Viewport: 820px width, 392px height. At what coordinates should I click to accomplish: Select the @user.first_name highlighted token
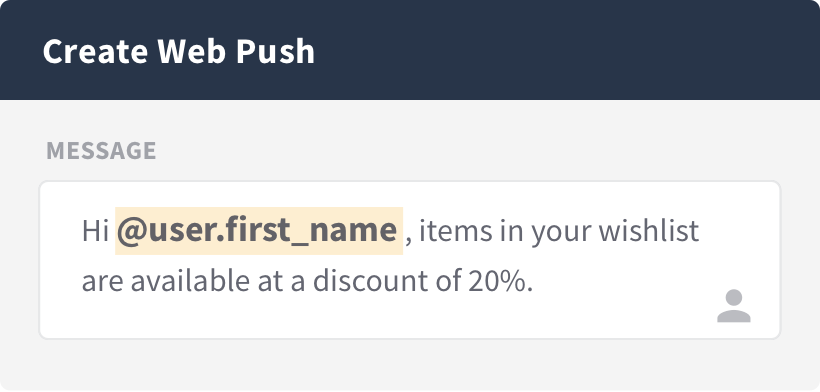coord(259,231)
